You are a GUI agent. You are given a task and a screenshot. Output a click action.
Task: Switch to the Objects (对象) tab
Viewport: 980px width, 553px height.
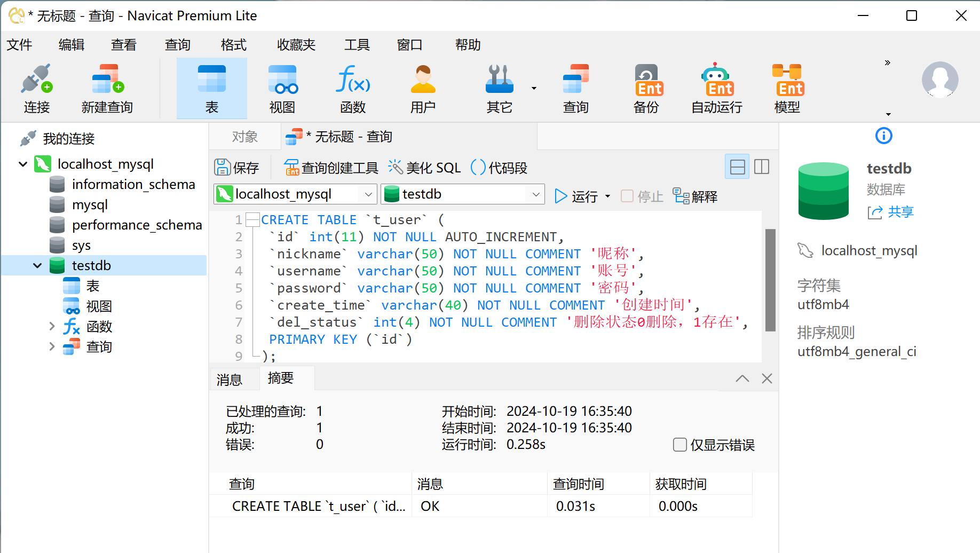[x=245, y=137]
